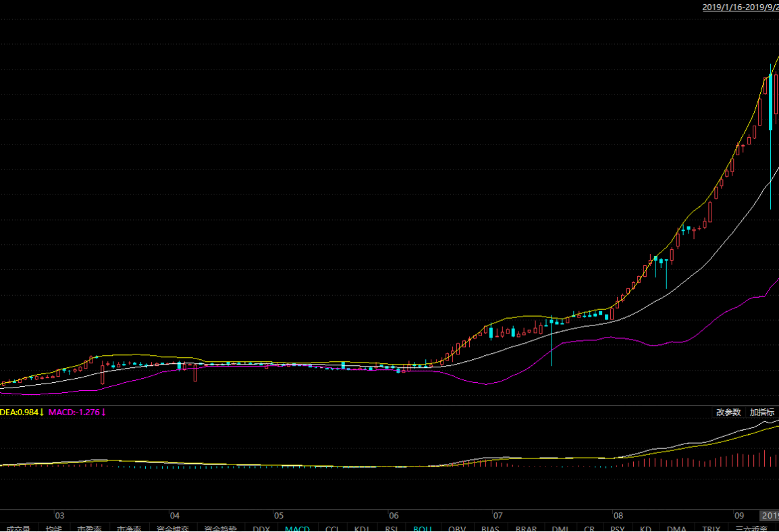Click the 加指标 button to add an indicator
The height and width of the screenshot is (532, 779).
tap(762, 413)
